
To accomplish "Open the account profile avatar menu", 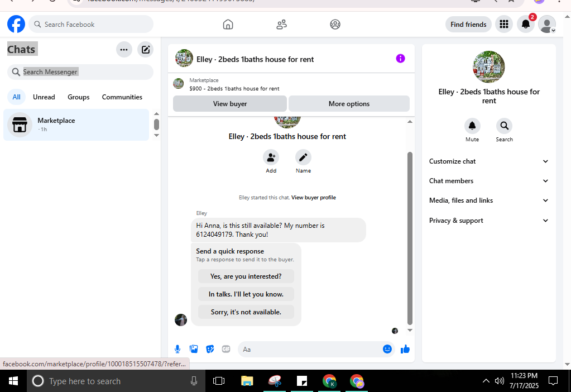I will [547, 25].
